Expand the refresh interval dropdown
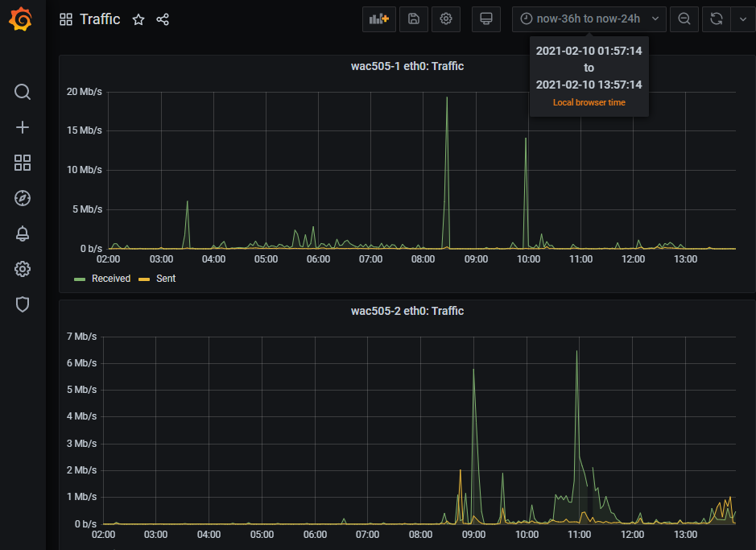Screen dimensions: 756x550 [x=742, y=19]
